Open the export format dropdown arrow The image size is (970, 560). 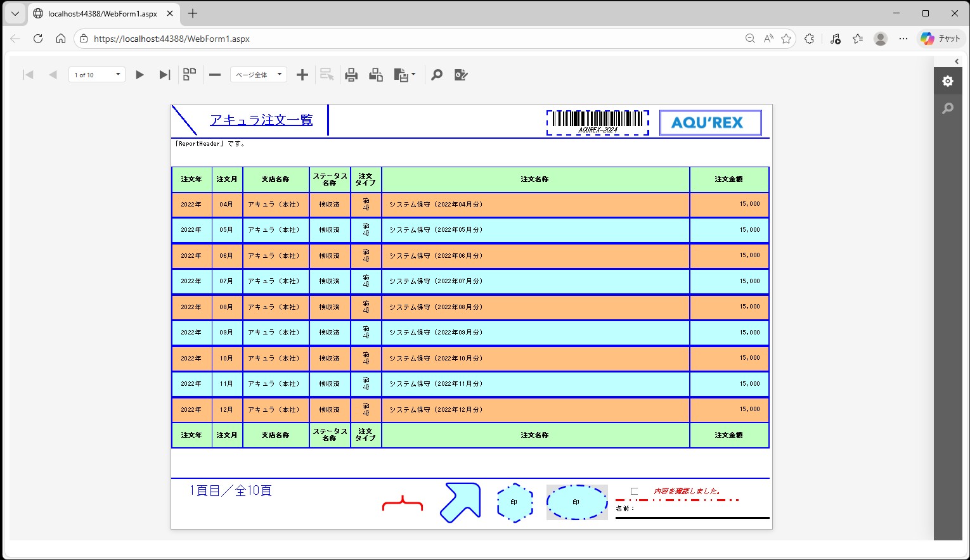click(x=413, y=75)
